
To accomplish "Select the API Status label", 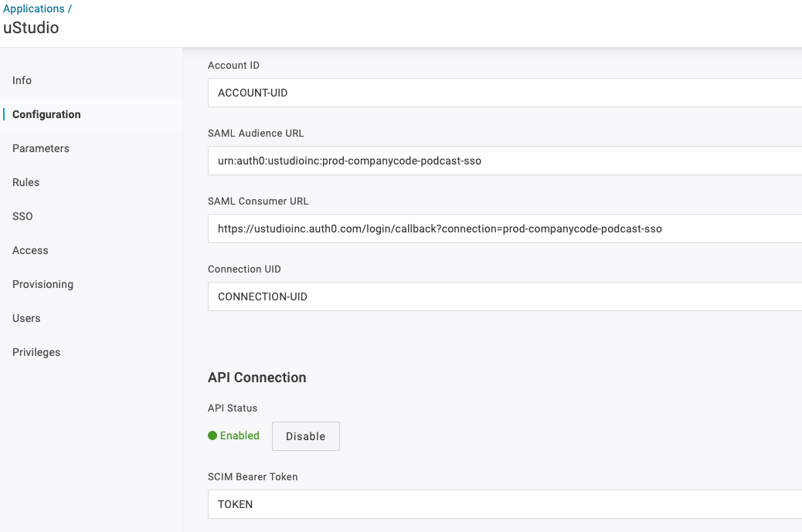I will [x=233, y=408].
